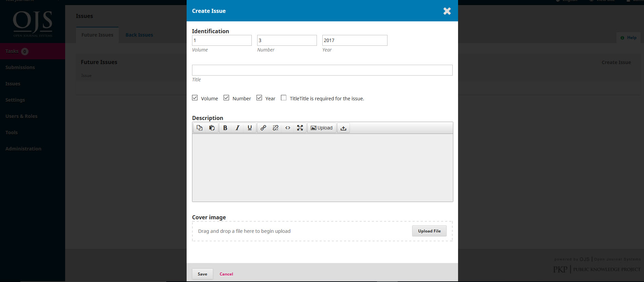Insert a link using the chain icon
This screenshot has width=644, height=282.
coord(263,128)
